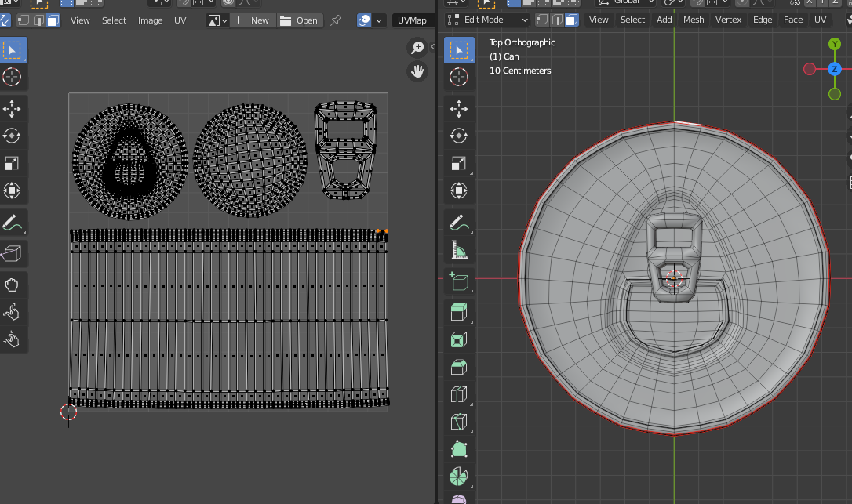Enable face select mode in 3D viewport
The image size is (852, 504).
pyautogui.click(x=572, y=20)
